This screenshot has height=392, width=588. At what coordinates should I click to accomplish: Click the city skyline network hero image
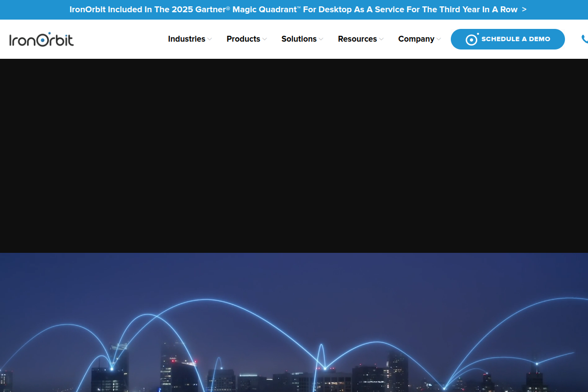click(x=294, y=322)
